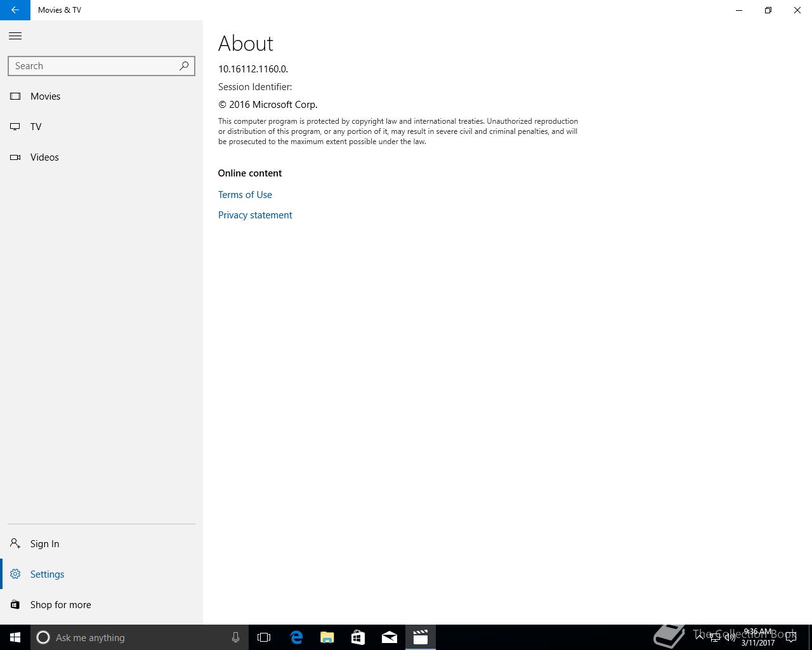Image resolution: width=812 pixels, height=650 pixels.
Task: Open the Mail app from the taskbar
Action: tap(390, 637)
